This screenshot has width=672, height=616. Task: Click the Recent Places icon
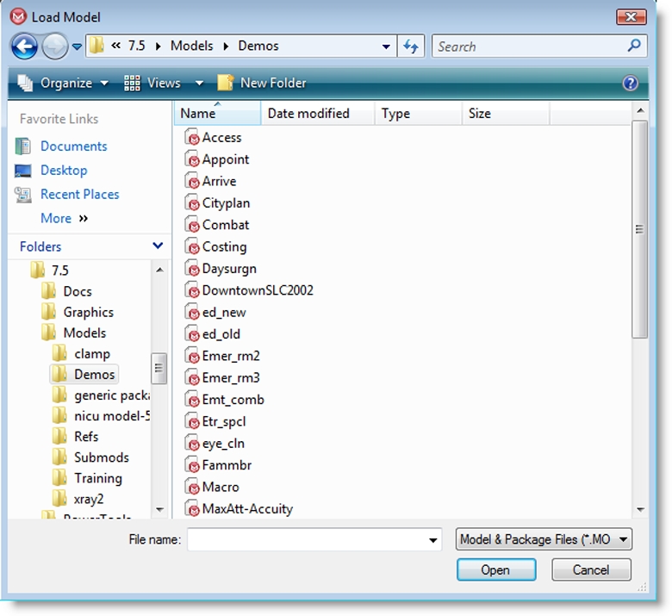point(23,195)
